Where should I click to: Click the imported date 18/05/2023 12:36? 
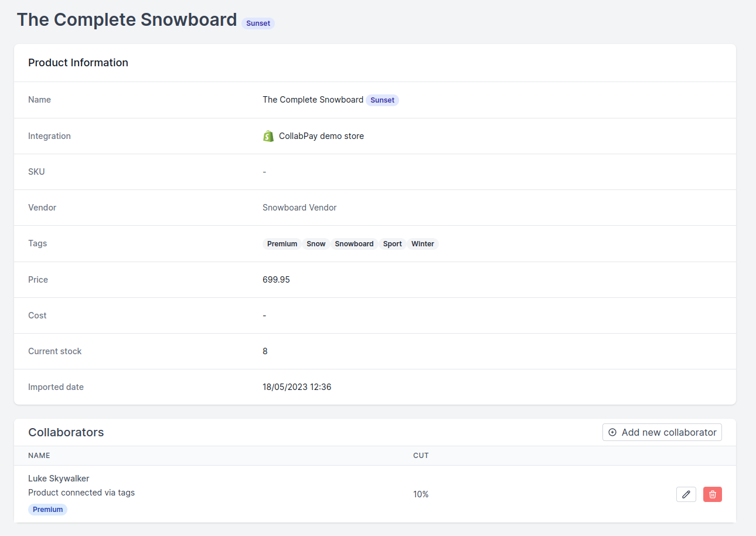point(297,387)
